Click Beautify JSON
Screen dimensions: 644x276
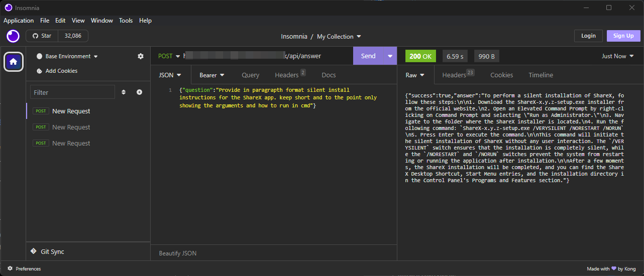click(178, 253)
